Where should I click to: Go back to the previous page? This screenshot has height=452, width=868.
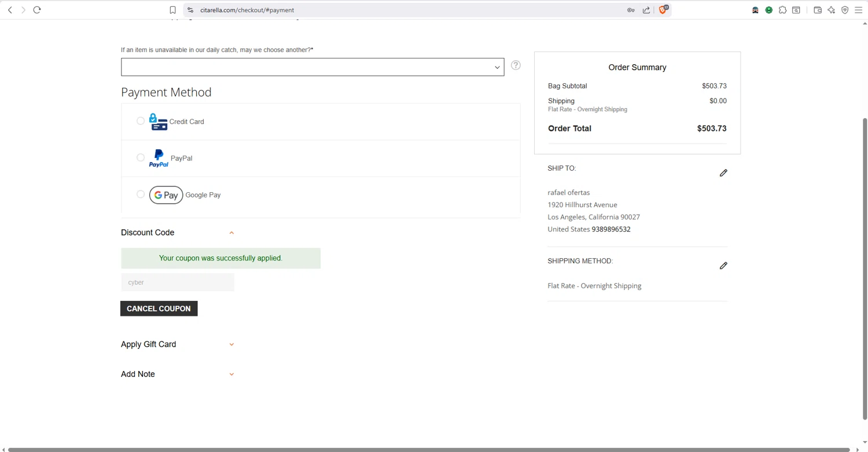tap(10, 10)
